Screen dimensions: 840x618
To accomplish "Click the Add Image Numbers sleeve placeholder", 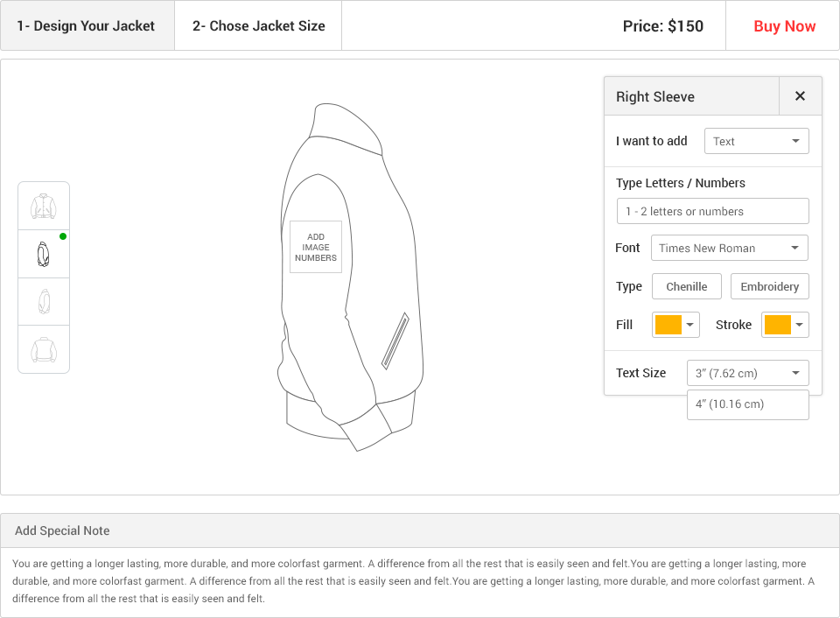I will [x=316, y=247].
